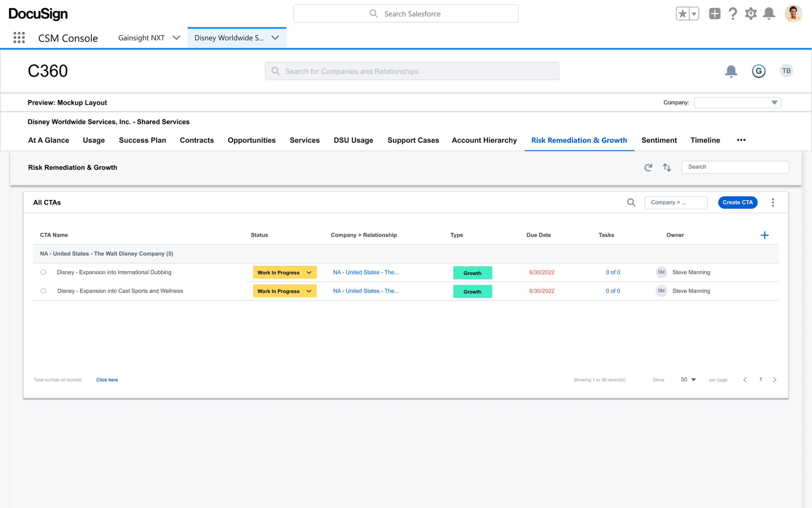This screenshot has height=508, width=812.
Task: Click the Search for Companies and Relationships field
Action: [x=412, y=71]
